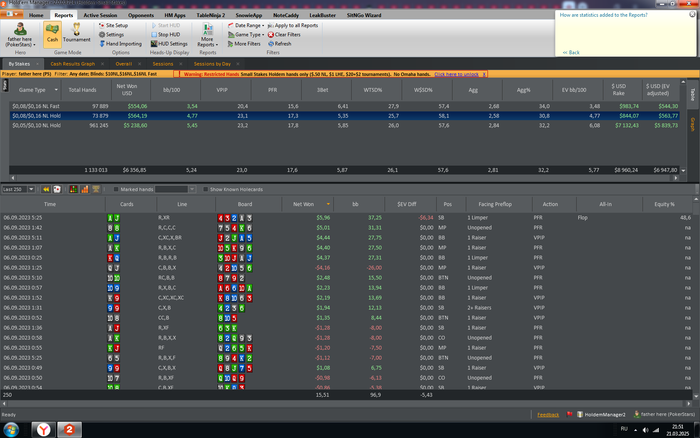Open the application orb menu button
700x438 pixels.
pos(12,14)
